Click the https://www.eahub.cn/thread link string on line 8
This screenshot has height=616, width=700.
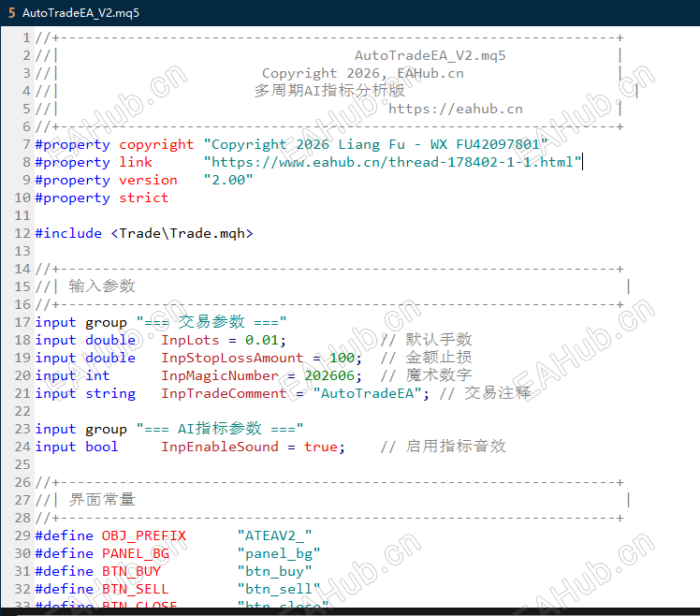click(393, 162)
